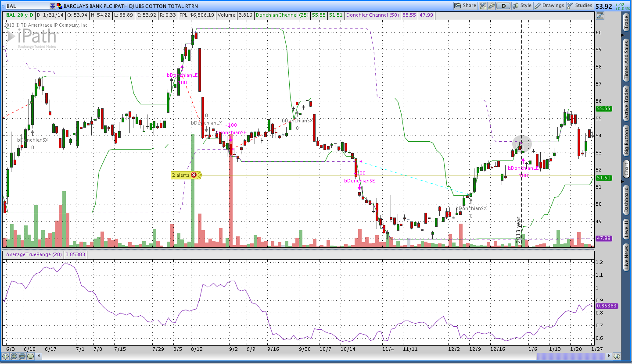Click the AverageTrueRange (20) study label

[x=33, y=254]
